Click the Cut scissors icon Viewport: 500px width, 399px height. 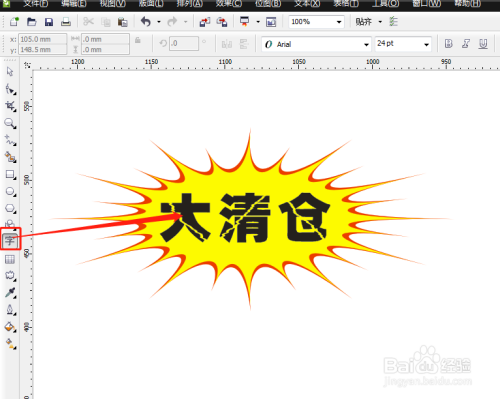coord(88,22)
